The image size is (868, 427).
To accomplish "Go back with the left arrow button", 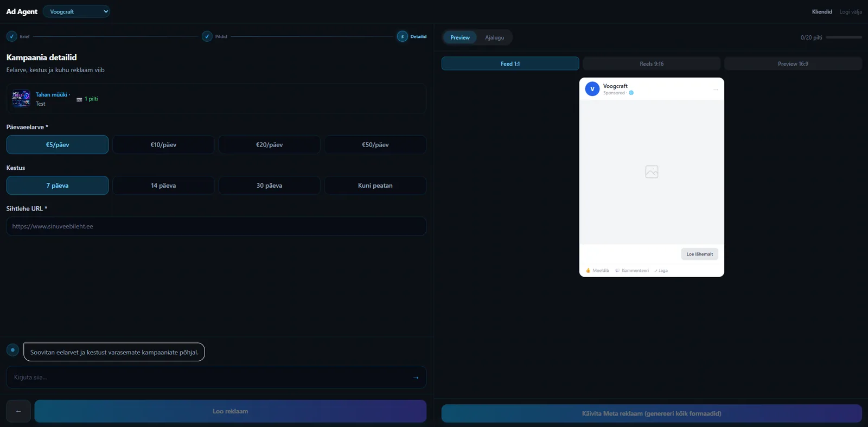I will point(18,411).
